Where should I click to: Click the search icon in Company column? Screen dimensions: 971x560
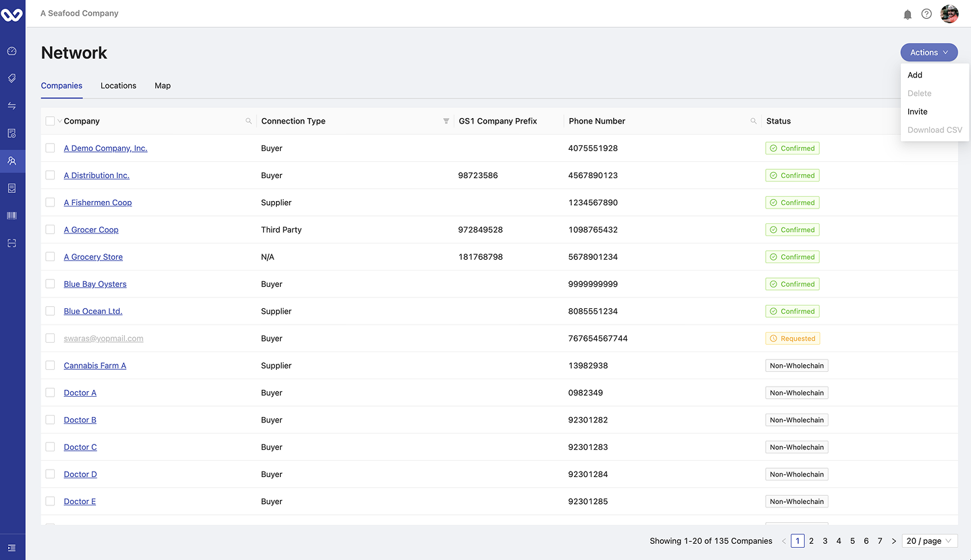click(248, 121)
